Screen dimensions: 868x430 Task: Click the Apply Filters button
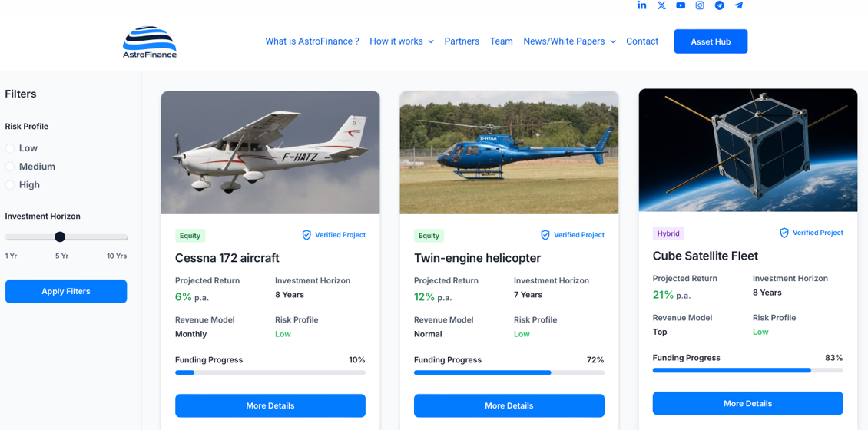(66, 292)
